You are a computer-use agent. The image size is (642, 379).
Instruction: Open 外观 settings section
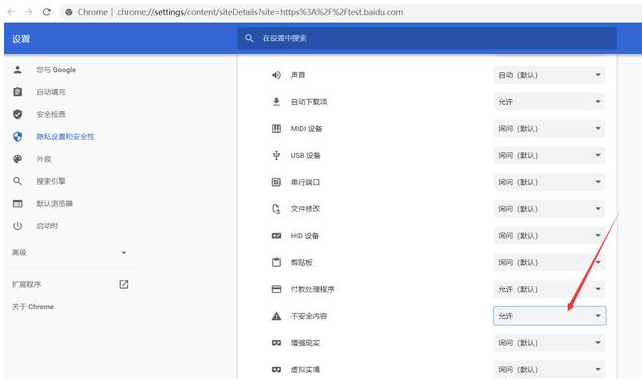(x=43, y=159)
